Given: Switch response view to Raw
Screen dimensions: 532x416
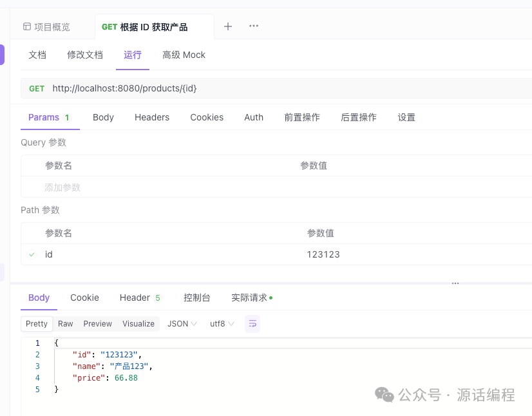Looking at the screenshot, I should [66, 324].
